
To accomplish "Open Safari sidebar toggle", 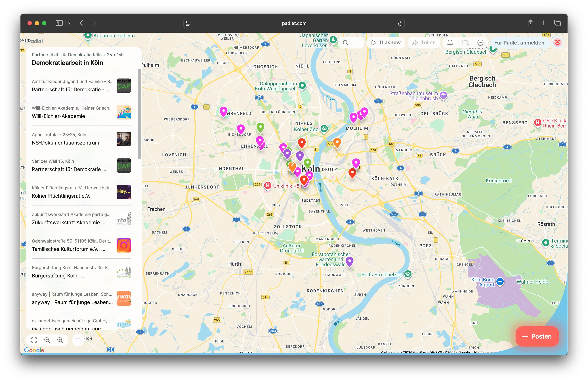I will 59,23.
